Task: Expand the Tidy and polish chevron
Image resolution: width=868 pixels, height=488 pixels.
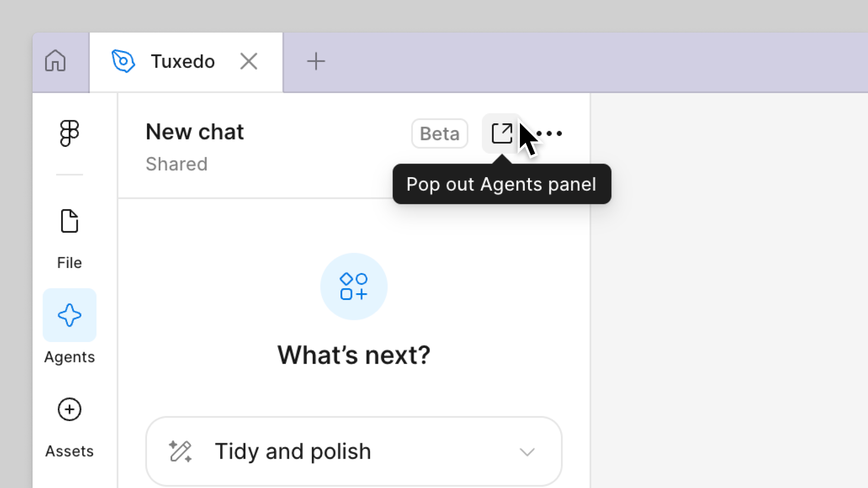Action: [527, 452]
